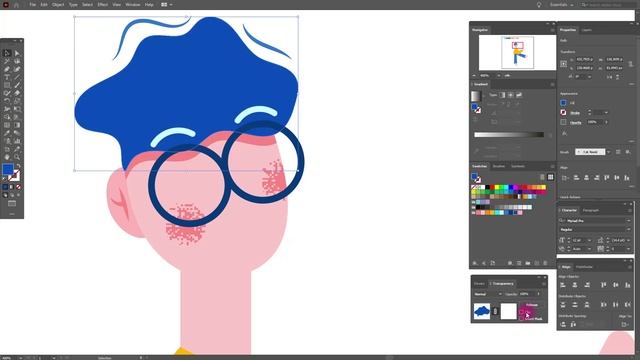
Task: Select the Magic Wand tool
Action: (7, 61)
